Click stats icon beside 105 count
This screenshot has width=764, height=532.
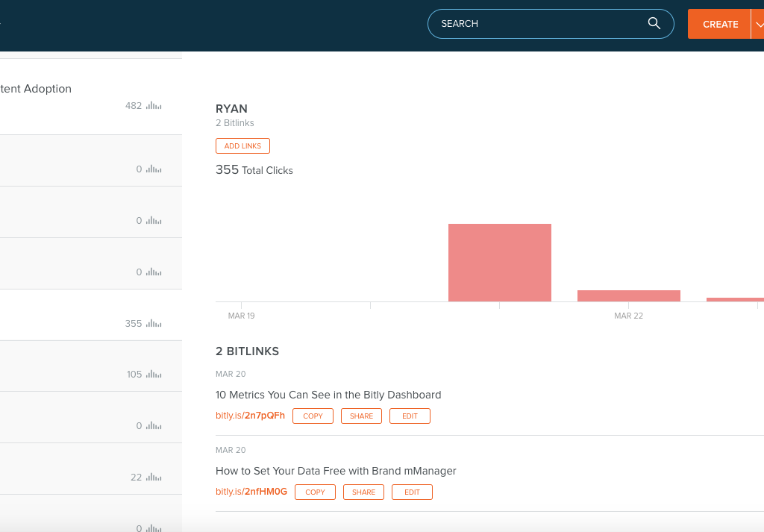point(154,374)
